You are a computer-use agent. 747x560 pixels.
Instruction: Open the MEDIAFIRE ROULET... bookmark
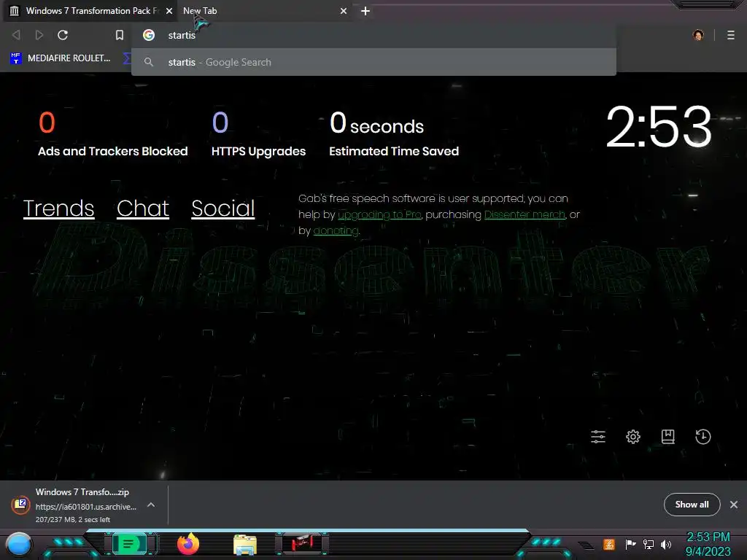[x=61, y=58]
